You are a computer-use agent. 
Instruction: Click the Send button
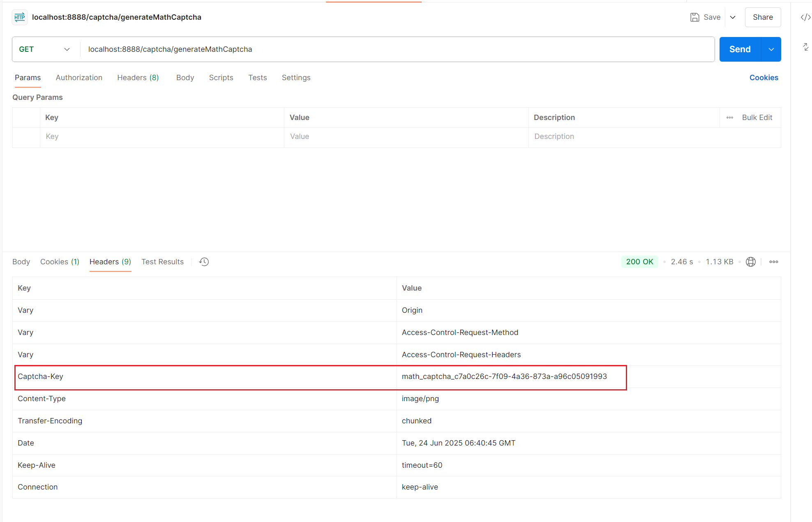click(x=739, y=49)
